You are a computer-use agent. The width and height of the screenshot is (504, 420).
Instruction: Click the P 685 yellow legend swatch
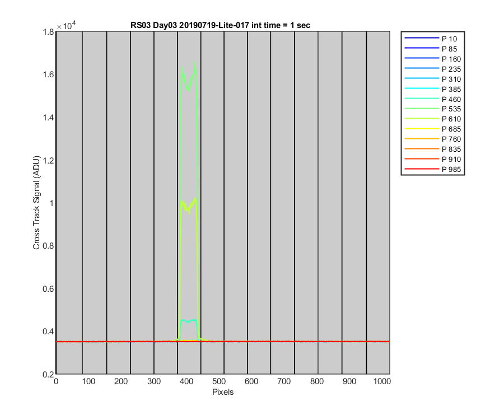(x=422, y=129)
